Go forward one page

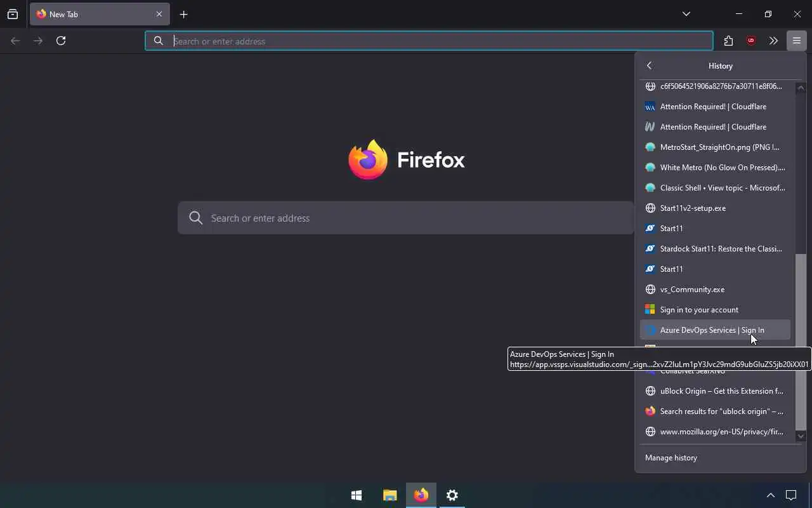click(38, 41)
